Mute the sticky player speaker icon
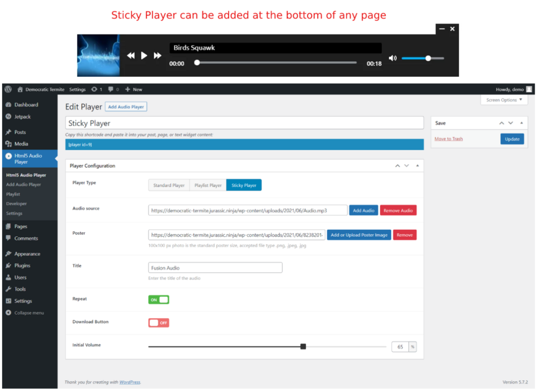 [x=393, y=58]
